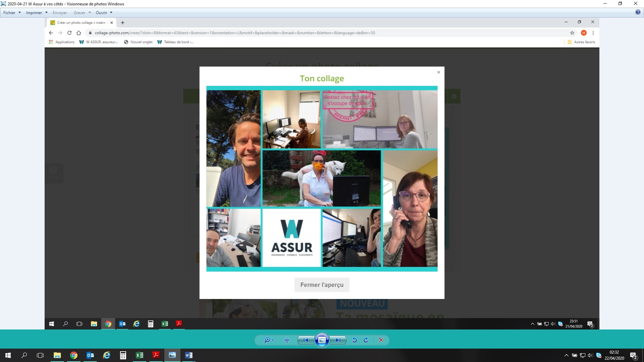Open the zoom magnifier control

coord(268,340)
